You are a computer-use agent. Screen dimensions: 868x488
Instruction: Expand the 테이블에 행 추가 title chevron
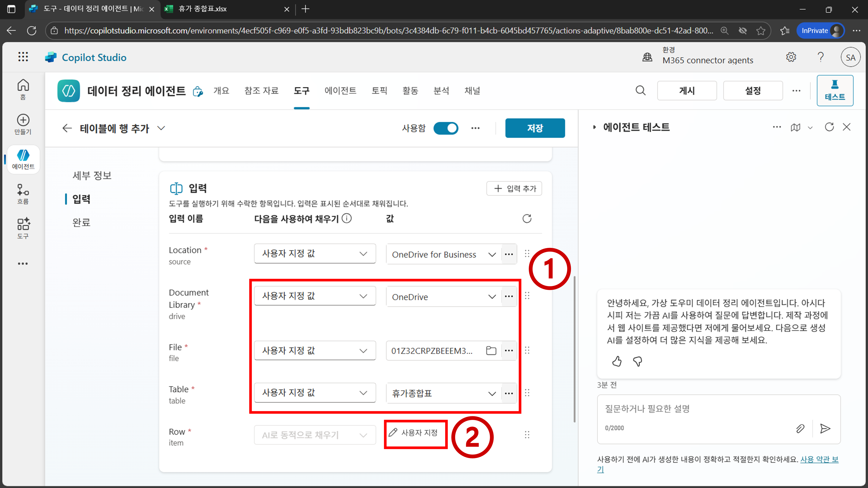[161, 128]
